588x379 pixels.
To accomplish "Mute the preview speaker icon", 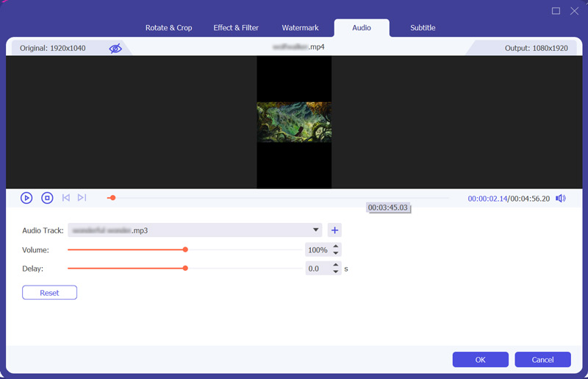I will click(561, 198).
